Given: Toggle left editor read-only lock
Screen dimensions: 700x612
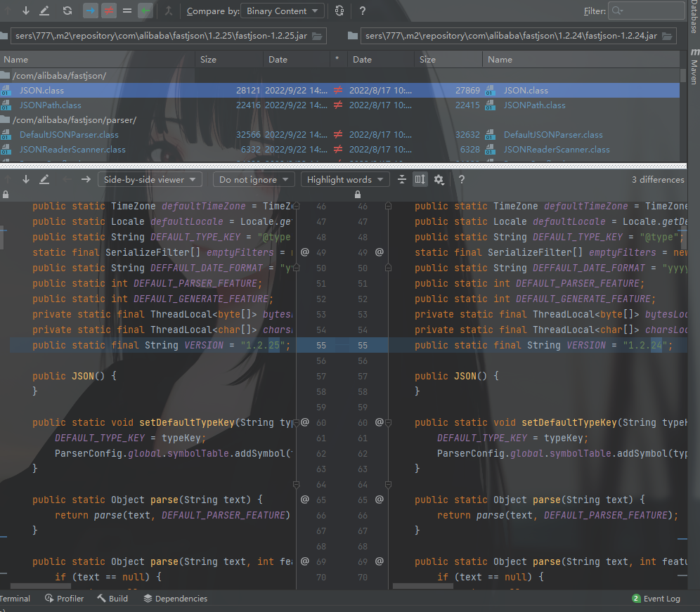Looking at the screenshot, I should tap(6, 195).
